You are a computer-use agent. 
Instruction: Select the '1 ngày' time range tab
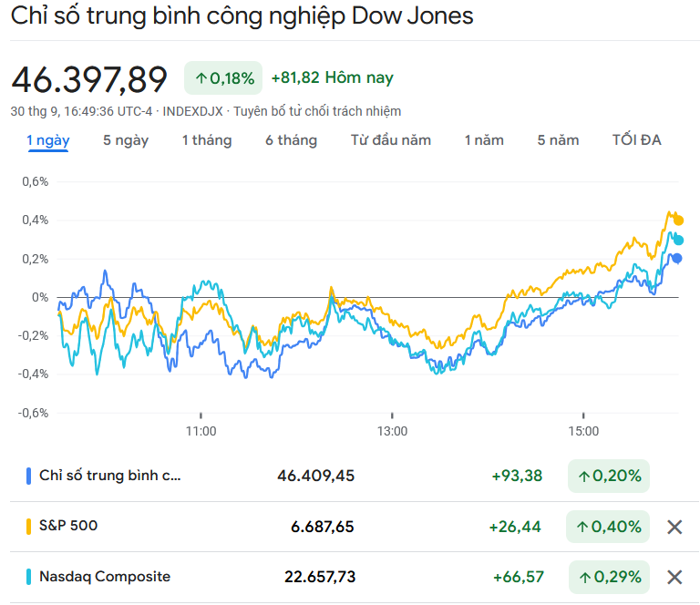pos(48,140)
